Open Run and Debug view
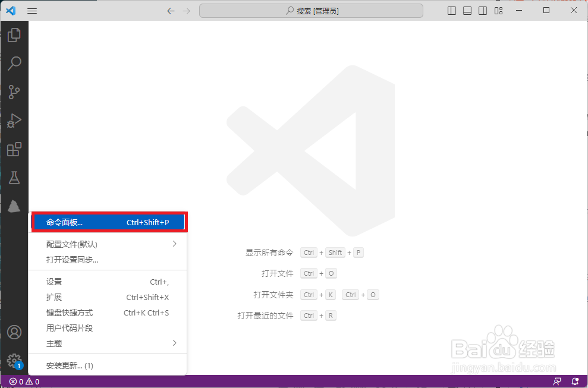The width and height of the screenshot is (588, 388). tap(14, 121)
